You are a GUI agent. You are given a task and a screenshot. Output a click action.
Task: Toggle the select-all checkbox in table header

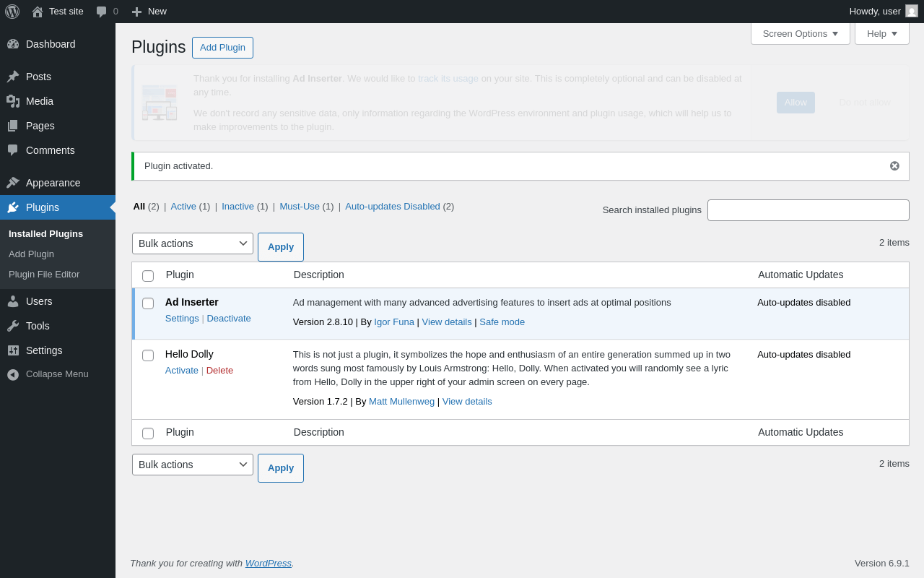click(148, 276)
